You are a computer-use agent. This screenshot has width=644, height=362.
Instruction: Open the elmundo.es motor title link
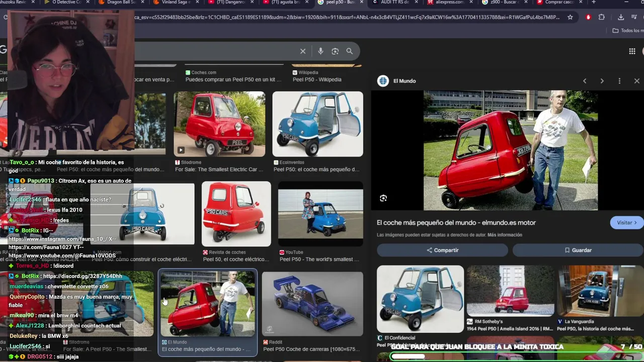456,223
